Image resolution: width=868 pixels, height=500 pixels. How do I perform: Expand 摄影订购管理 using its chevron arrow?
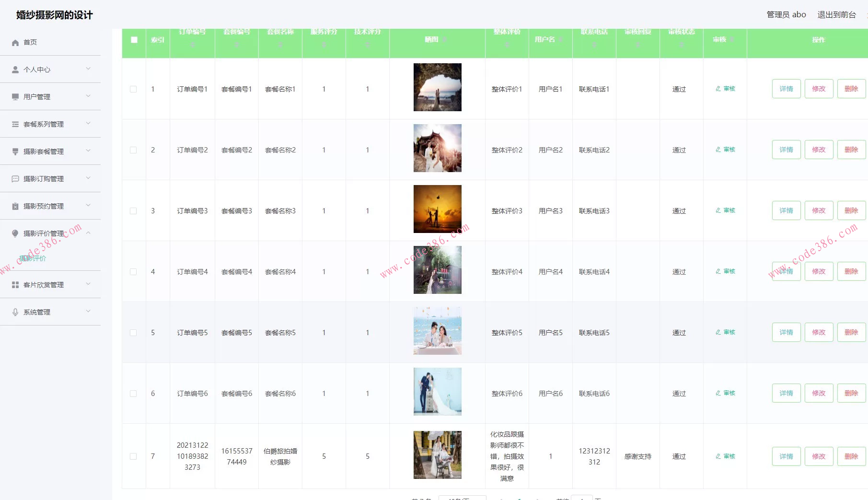pyautogui.click(x=88, y=178)
